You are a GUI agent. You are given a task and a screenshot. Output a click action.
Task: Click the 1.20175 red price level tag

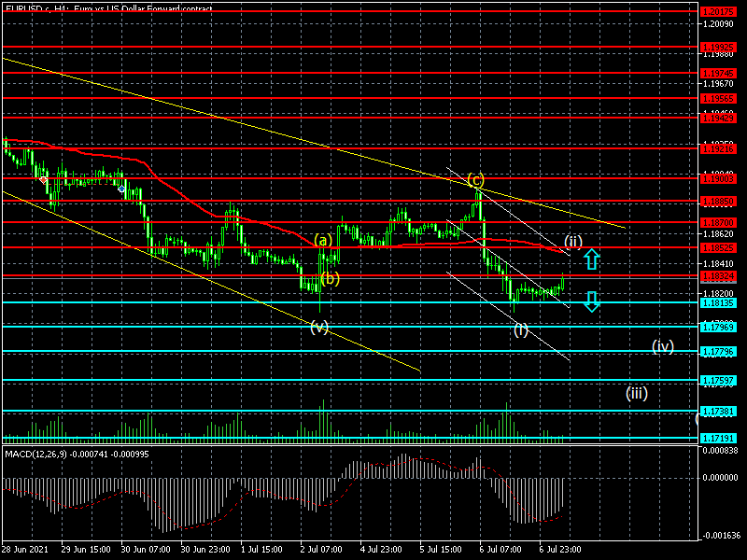pyautogui.click(x=717, y=11)
